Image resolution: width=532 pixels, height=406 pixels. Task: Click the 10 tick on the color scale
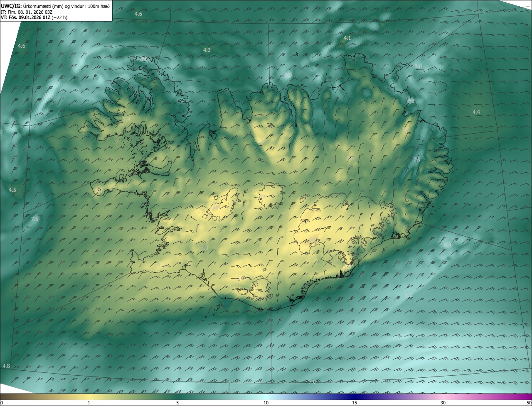[266, 403]
